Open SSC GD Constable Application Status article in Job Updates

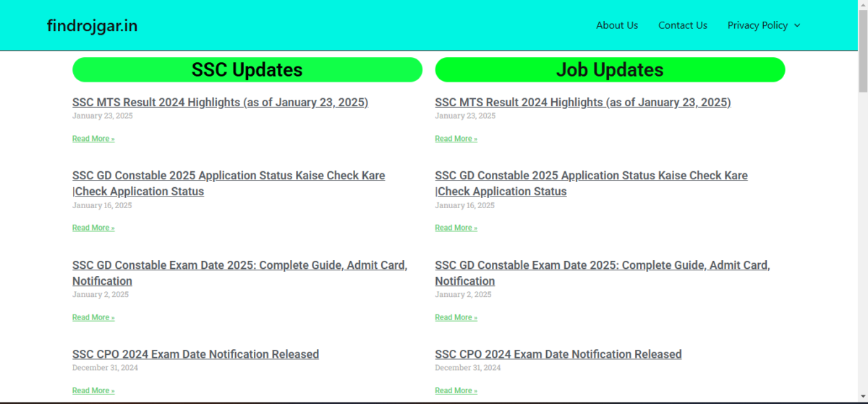(x=591, y=184)
